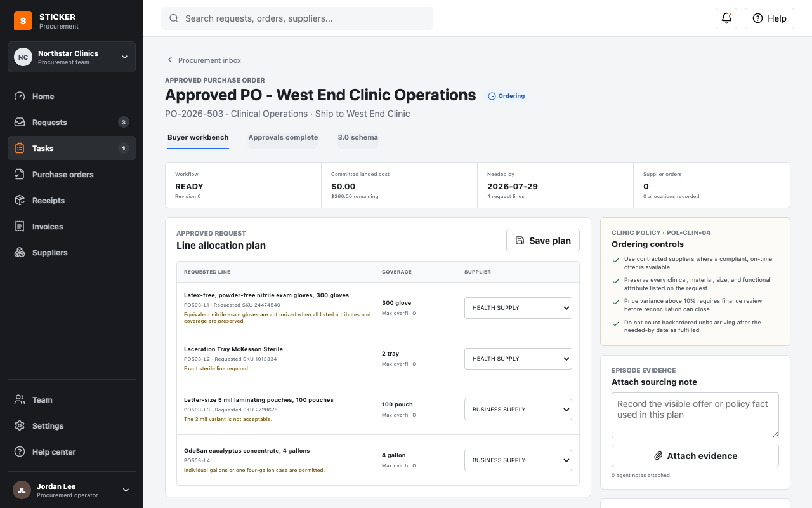Open supplier dropdown for Laceration Tray line
Viewport: 812px width, 508px height.
click(518, 359)
